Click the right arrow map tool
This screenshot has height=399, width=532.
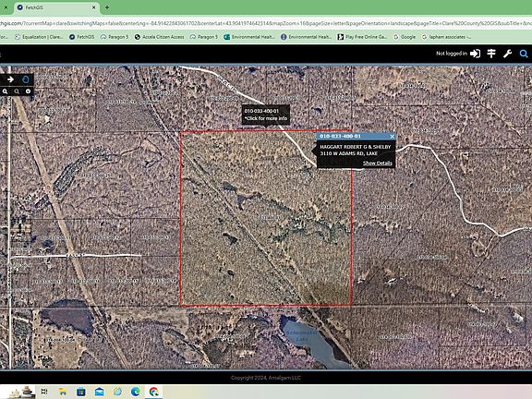click(x=10, y=79)
